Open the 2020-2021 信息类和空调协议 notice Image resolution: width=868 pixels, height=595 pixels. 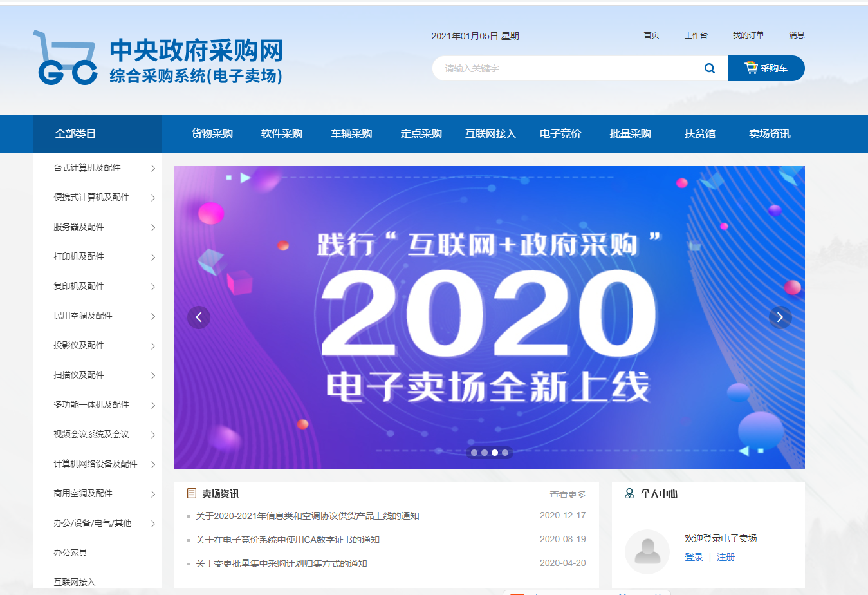click(308, 516)
